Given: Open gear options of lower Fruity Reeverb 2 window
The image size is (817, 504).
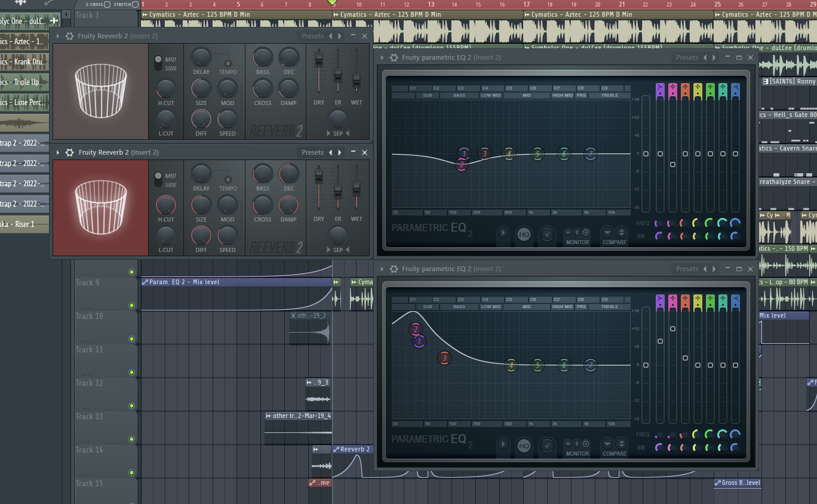Looking at the screenshot, I should click(69, 153).
